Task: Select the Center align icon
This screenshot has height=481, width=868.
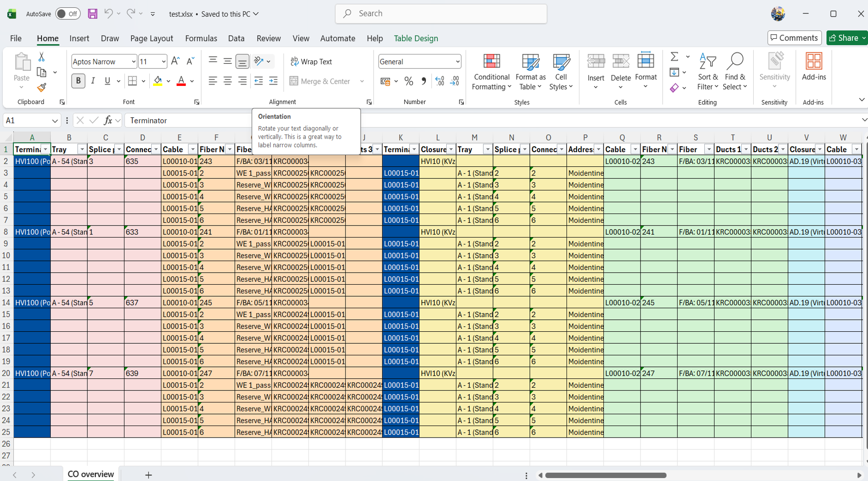Action: tap(228, 81)
